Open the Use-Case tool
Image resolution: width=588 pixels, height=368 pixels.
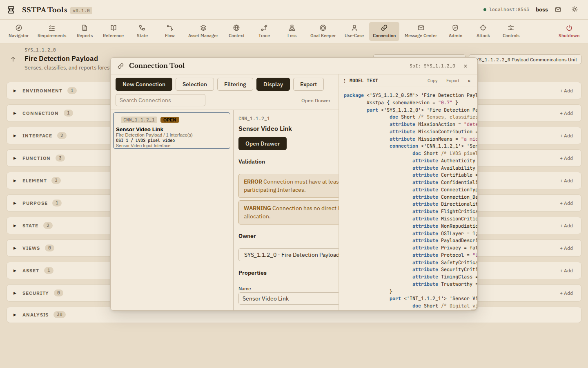click(x=354, y=31)
